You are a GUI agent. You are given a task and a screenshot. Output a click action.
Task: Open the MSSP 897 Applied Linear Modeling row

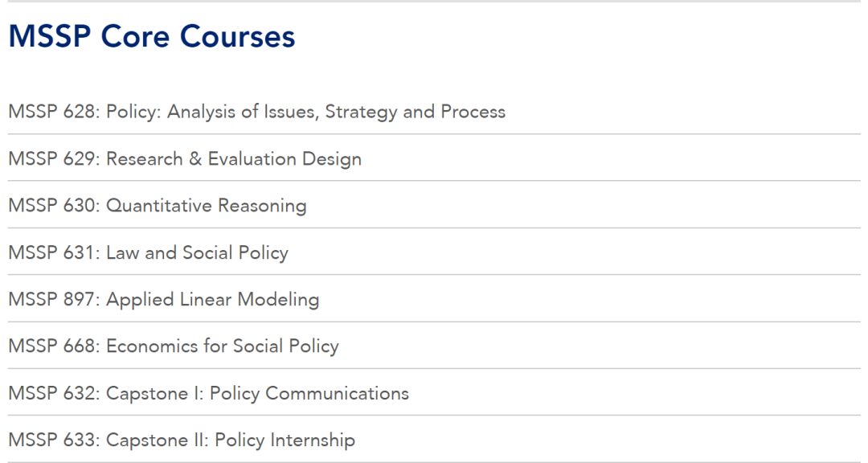pyautogui.click(x=164, y=300)
